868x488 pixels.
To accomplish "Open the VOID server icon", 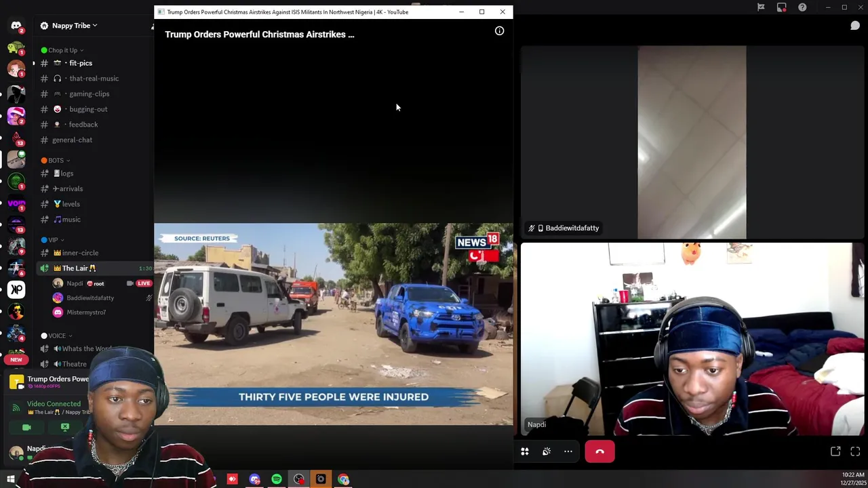I will [x=16, y=202].
